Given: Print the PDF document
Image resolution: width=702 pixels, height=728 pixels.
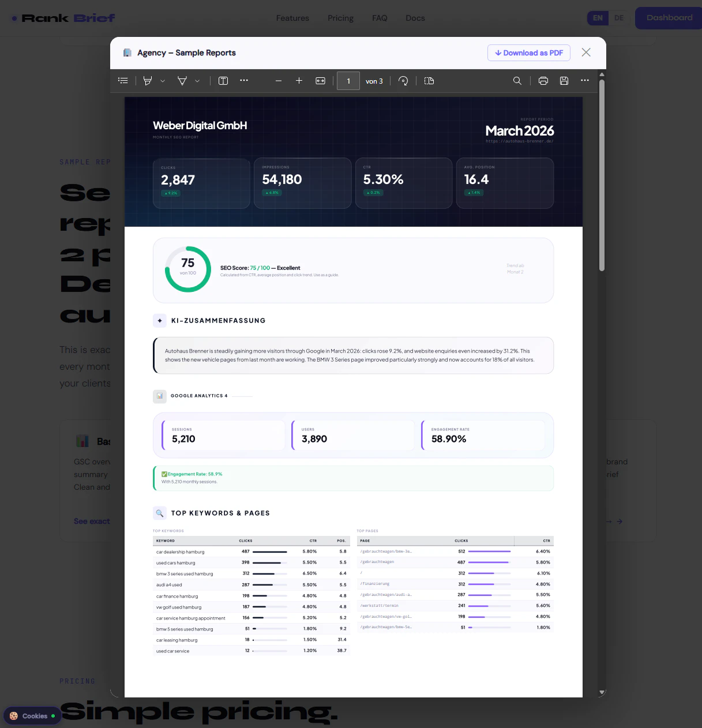Looking at the screenshot, I should pyautogui.click(x=543, y=81).
